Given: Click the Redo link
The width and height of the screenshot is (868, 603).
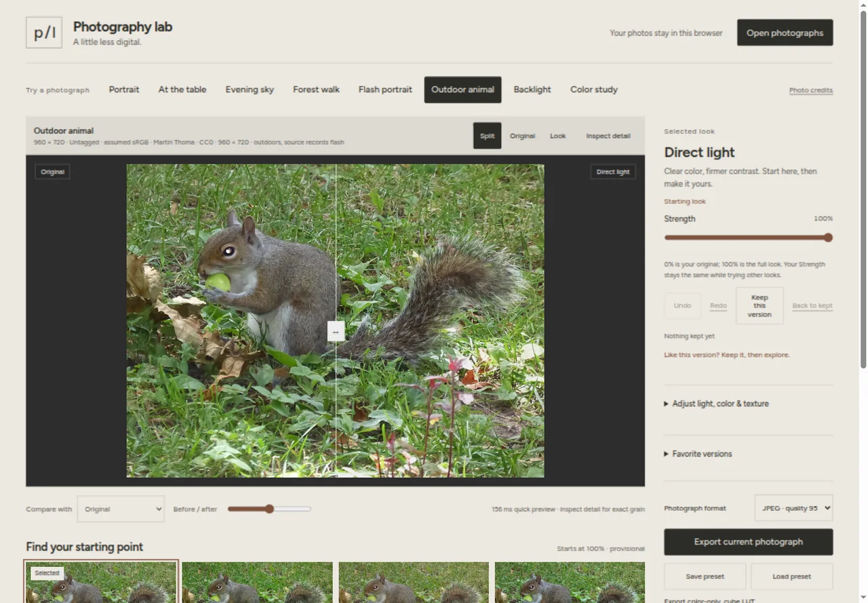Looking at the screenshot, I should (718, 306).
